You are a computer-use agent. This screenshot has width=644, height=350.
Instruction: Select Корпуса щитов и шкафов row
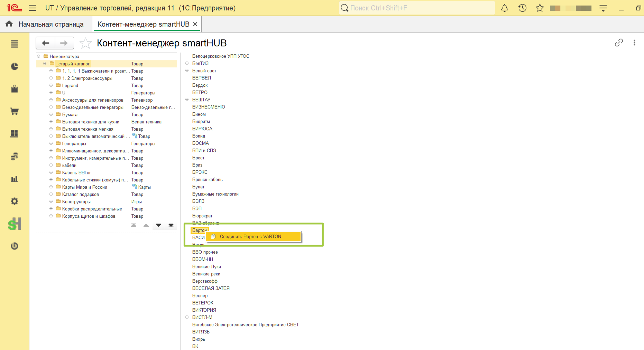point(106,216)
